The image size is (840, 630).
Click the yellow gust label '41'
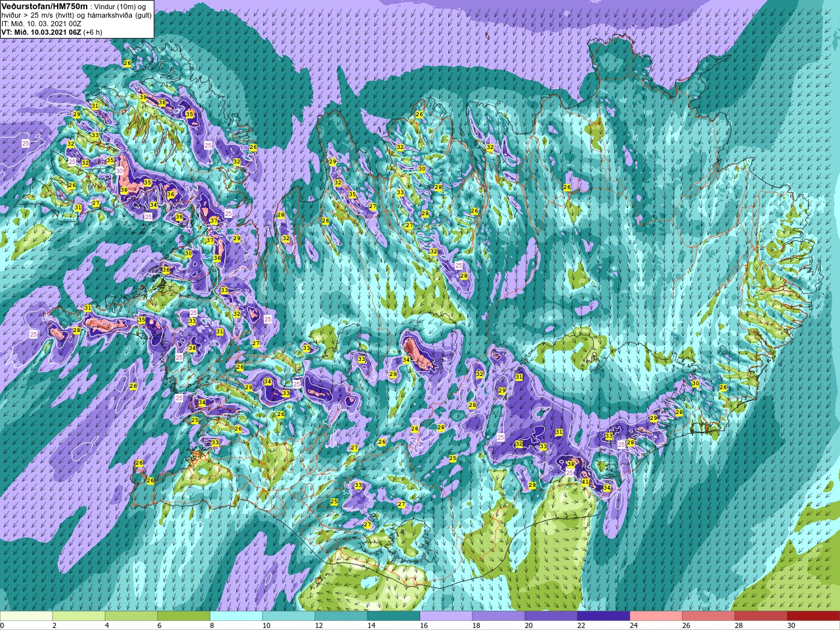point(585,482)
